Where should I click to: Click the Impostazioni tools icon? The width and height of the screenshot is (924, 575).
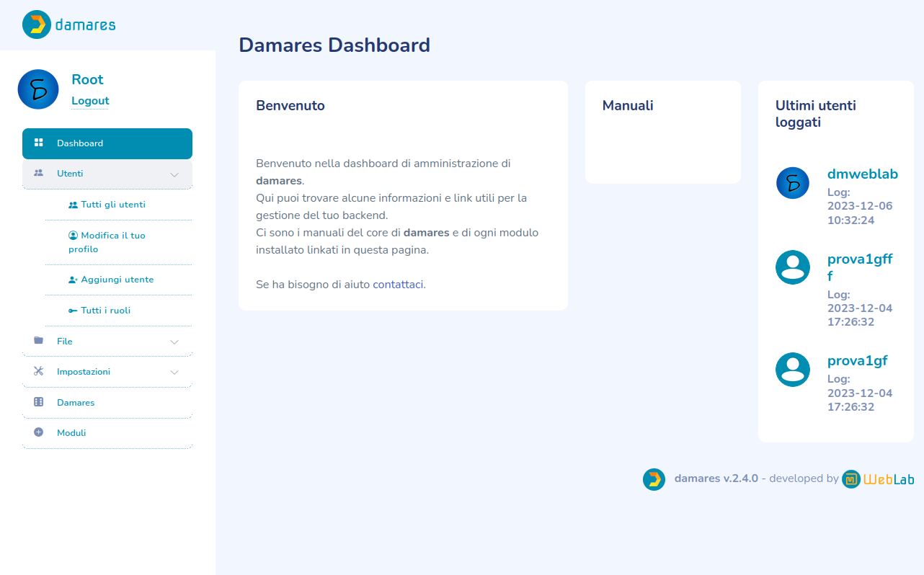point(39,372)
